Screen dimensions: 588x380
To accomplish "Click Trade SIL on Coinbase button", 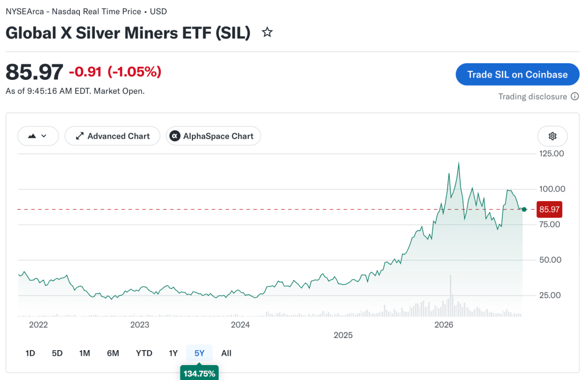I will click(517, 74).
